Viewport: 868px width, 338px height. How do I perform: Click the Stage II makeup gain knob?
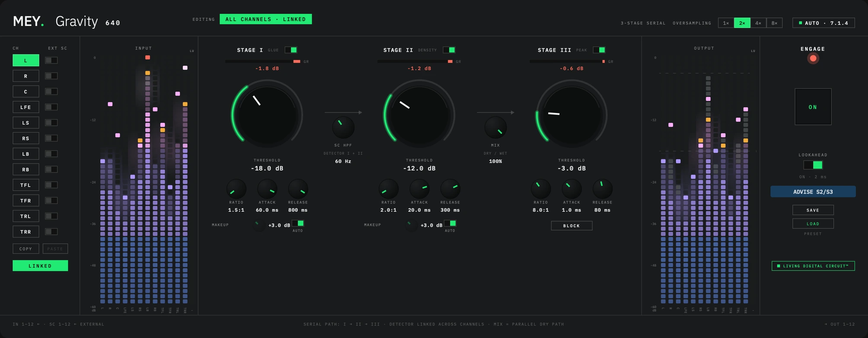point(411,225)
